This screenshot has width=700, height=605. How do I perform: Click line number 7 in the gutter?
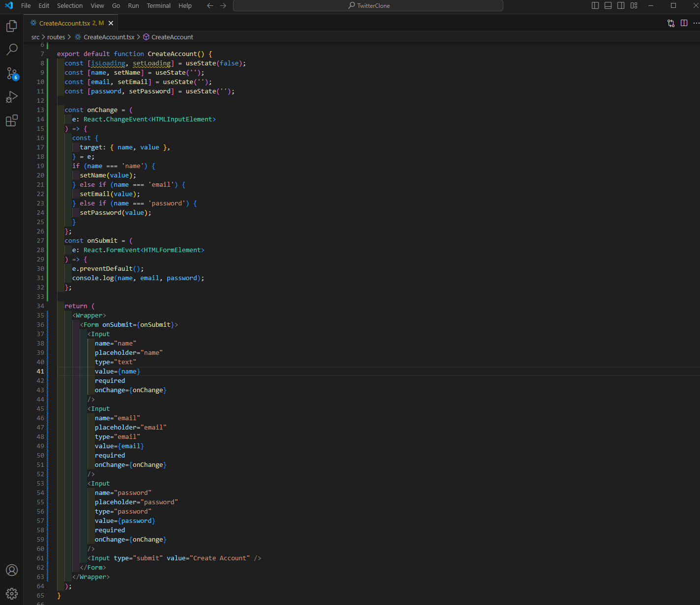(42, 54)
